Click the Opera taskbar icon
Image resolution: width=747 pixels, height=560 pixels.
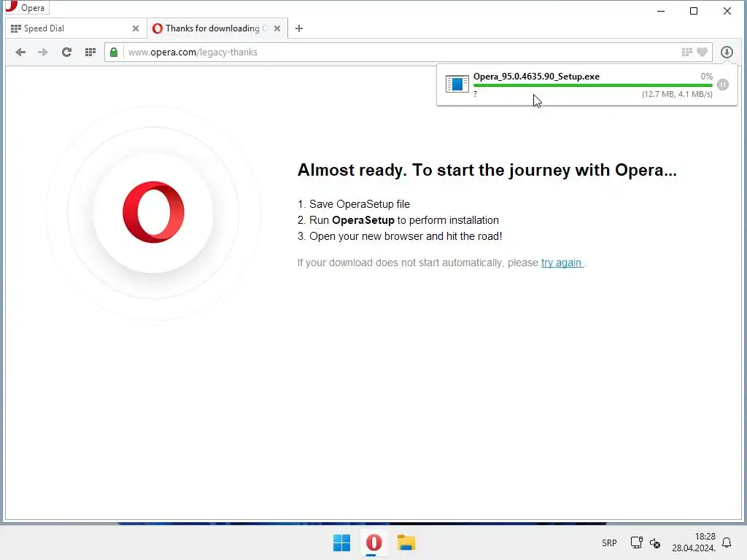click(374, 542)
